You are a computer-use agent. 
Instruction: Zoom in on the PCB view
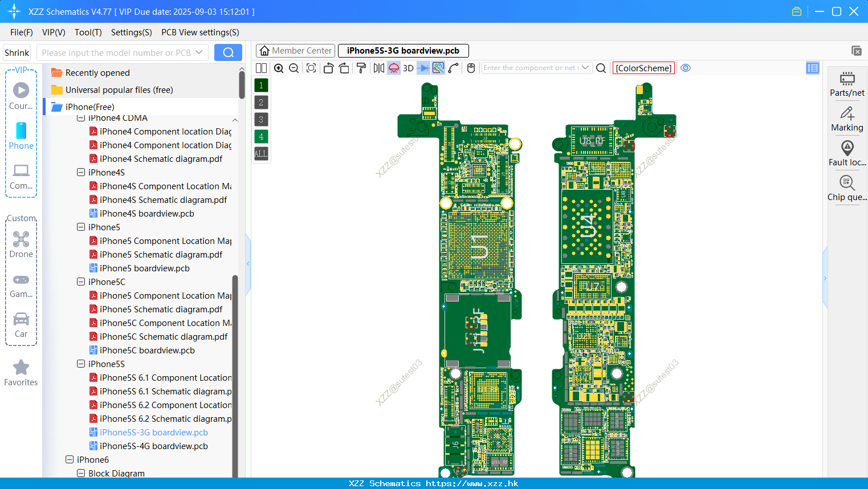(279, 68)
